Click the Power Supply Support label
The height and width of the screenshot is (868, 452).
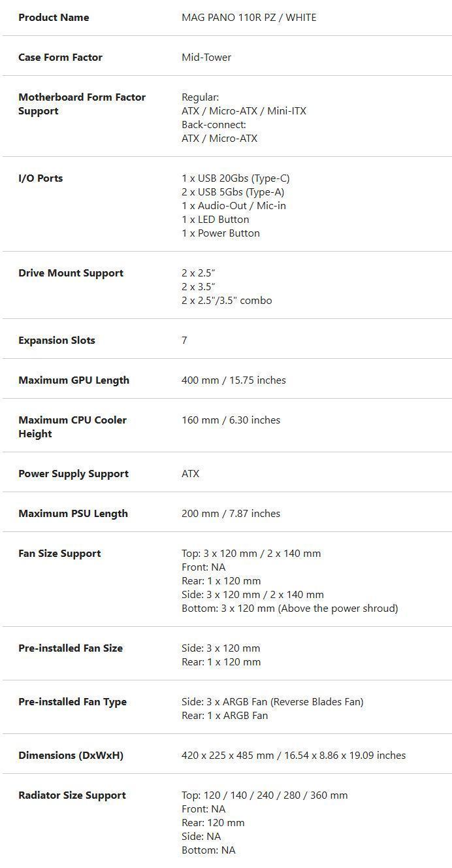(x=73, y=474)
